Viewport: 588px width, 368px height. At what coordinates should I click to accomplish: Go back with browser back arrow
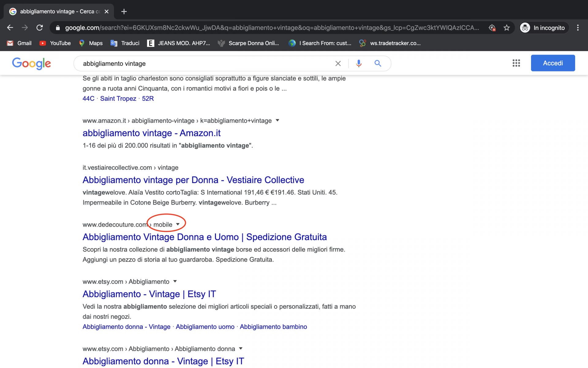(10, 28)
